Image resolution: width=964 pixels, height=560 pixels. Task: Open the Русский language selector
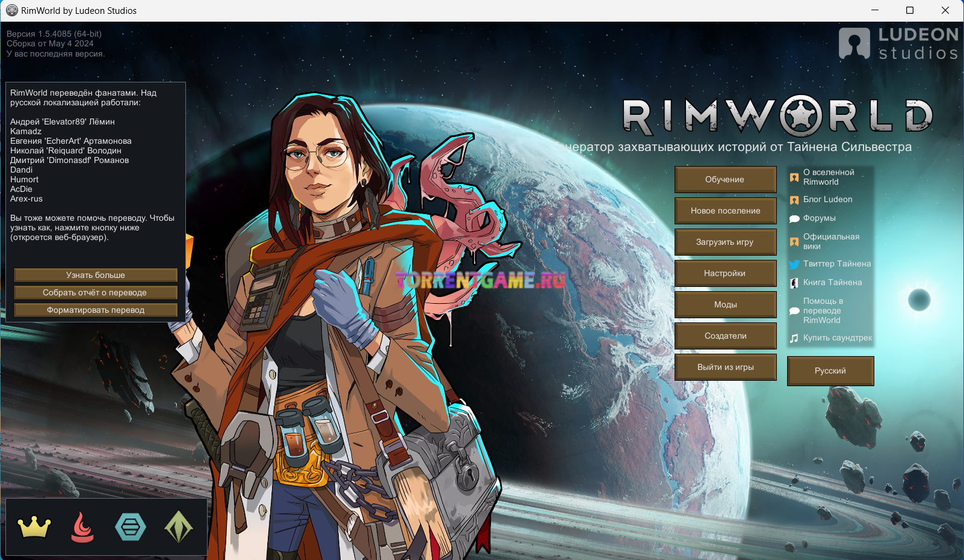coord(830,371)
